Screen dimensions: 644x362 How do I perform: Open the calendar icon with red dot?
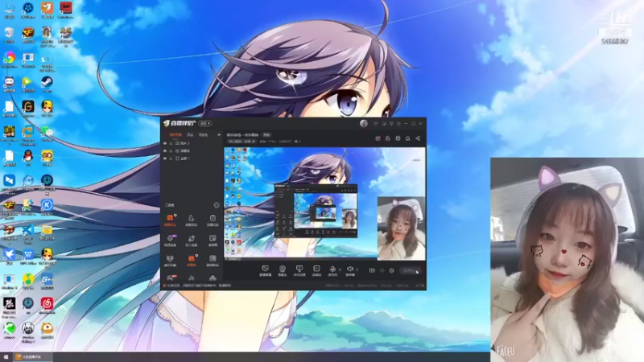pos(378,138)
